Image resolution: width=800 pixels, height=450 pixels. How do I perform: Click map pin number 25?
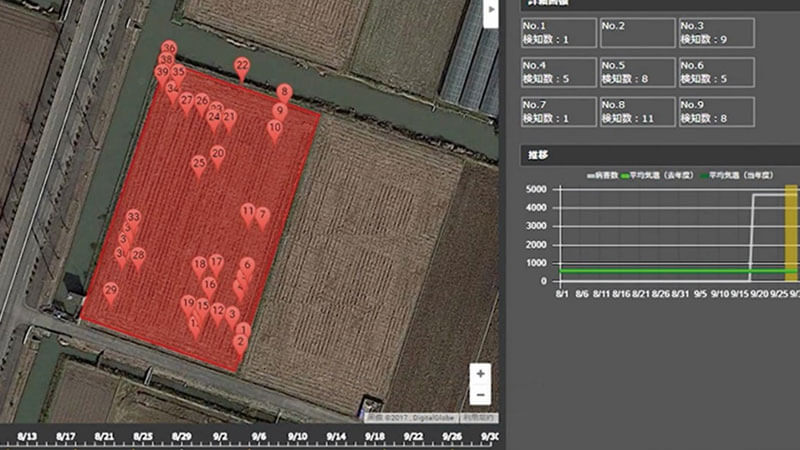(198, 164)
